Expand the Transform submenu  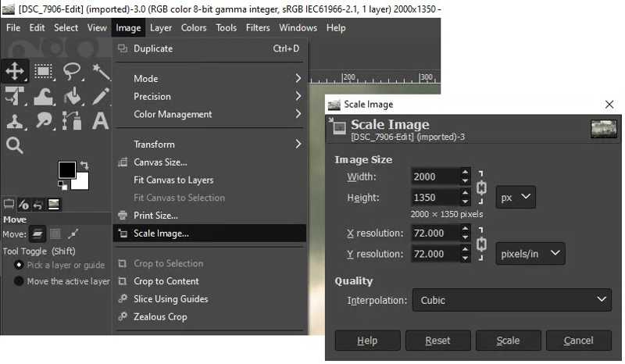(209, 144)
